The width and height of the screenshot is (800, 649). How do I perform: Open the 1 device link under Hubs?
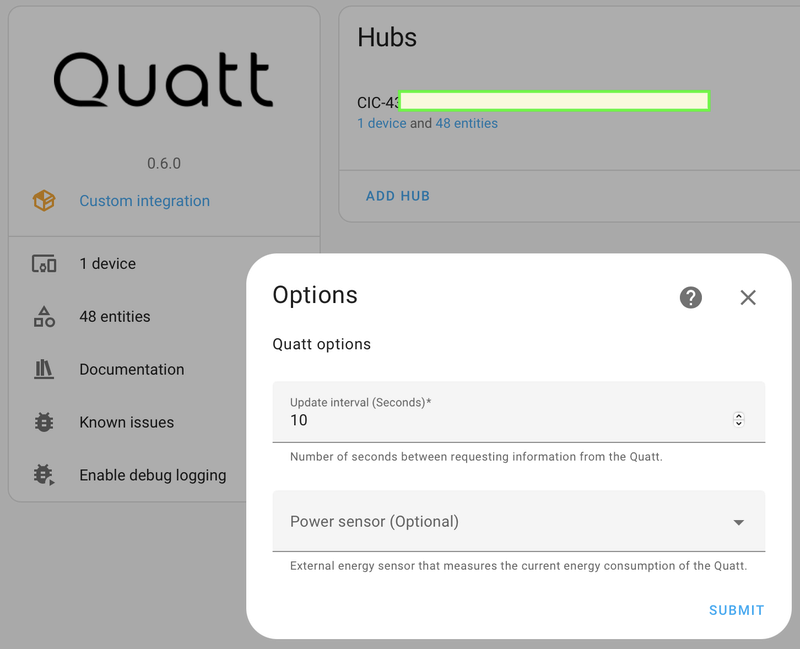tap(382, 124)
